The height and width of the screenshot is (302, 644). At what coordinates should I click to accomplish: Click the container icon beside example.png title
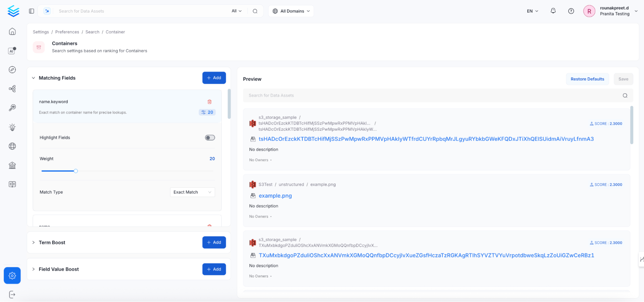[253, 196]
